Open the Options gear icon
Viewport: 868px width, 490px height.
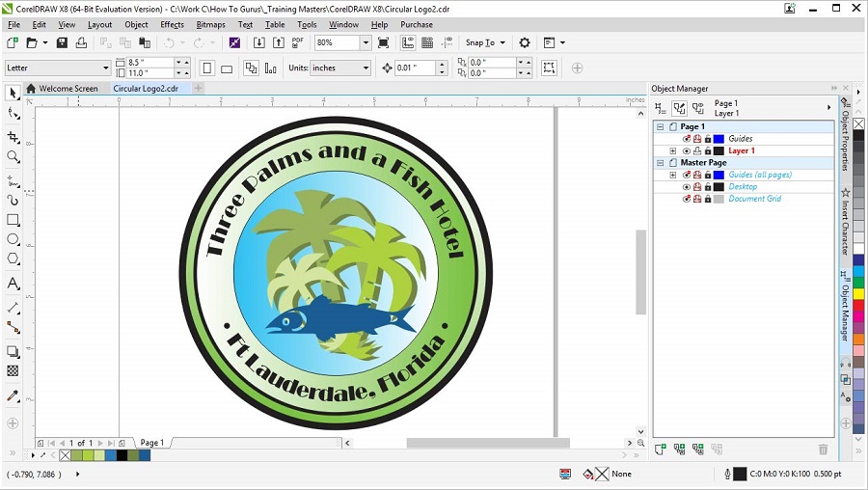(x=525, y=42)
